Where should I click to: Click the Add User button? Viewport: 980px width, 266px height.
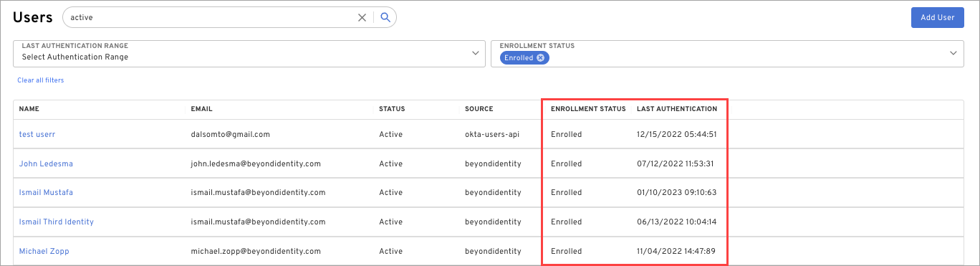point(937,18)
